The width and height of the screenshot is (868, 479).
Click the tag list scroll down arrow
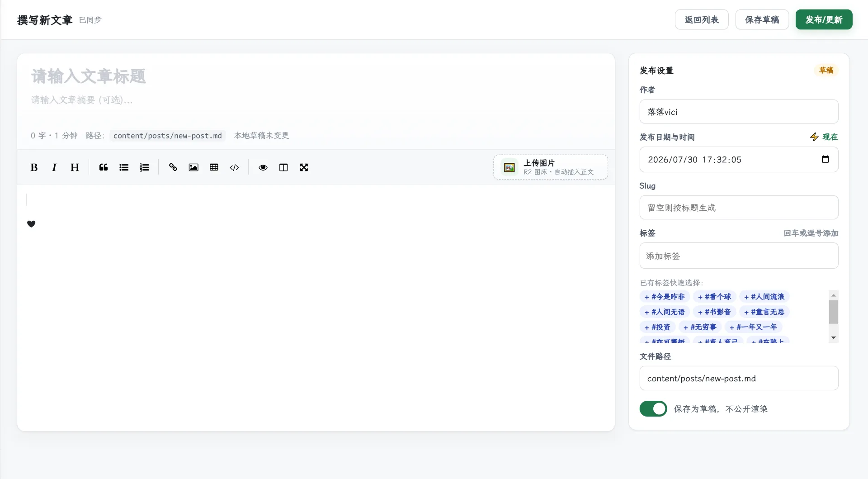pyautogui.click(x=834, y=338)
